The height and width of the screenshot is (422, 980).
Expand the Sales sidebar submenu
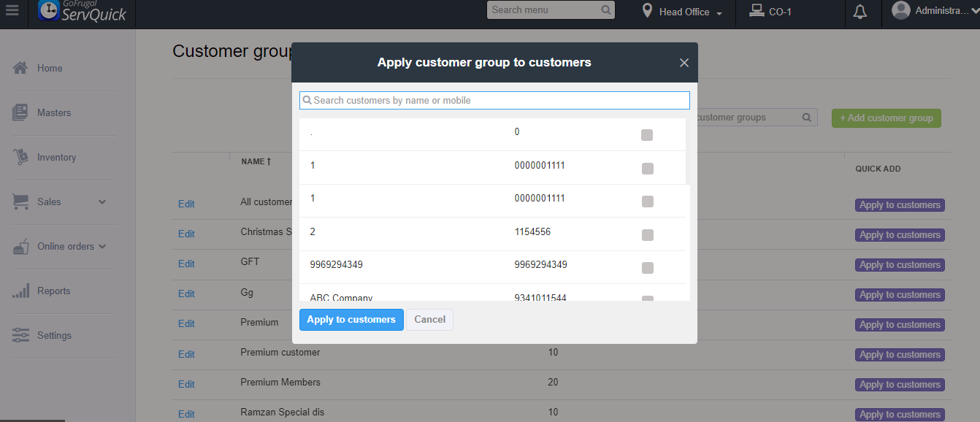pyautogui.click(x=102, y=202)
